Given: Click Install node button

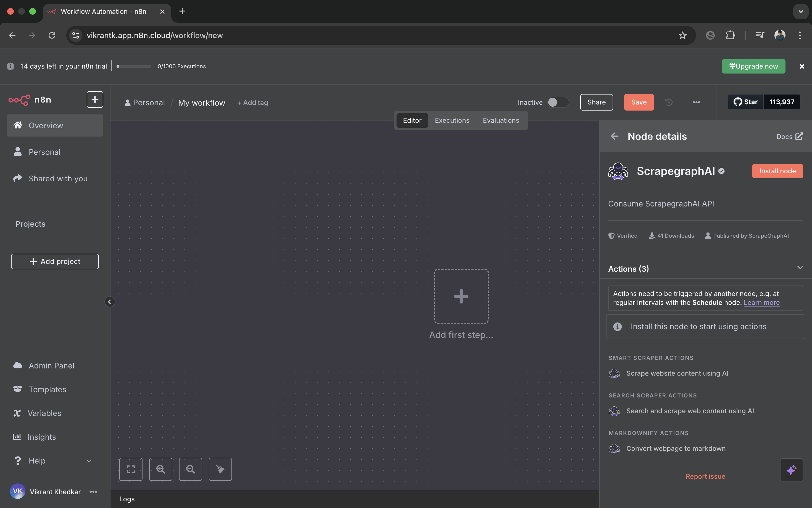Looking at the screenshot, I should coord(777,171).
